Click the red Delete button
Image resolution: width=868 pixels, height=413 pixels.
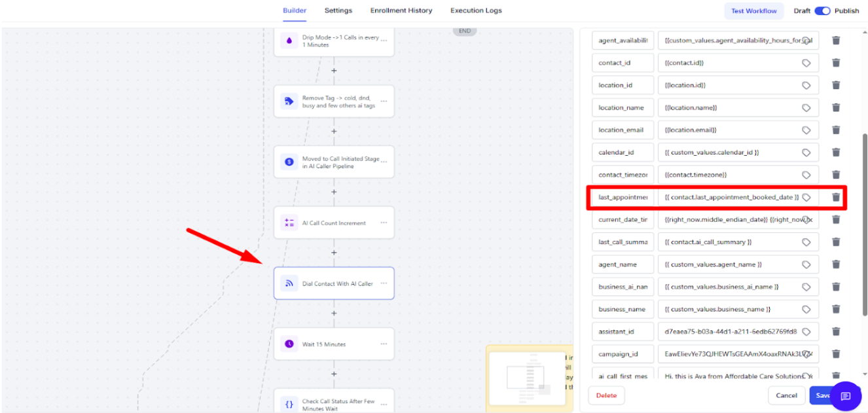point(606,395)
